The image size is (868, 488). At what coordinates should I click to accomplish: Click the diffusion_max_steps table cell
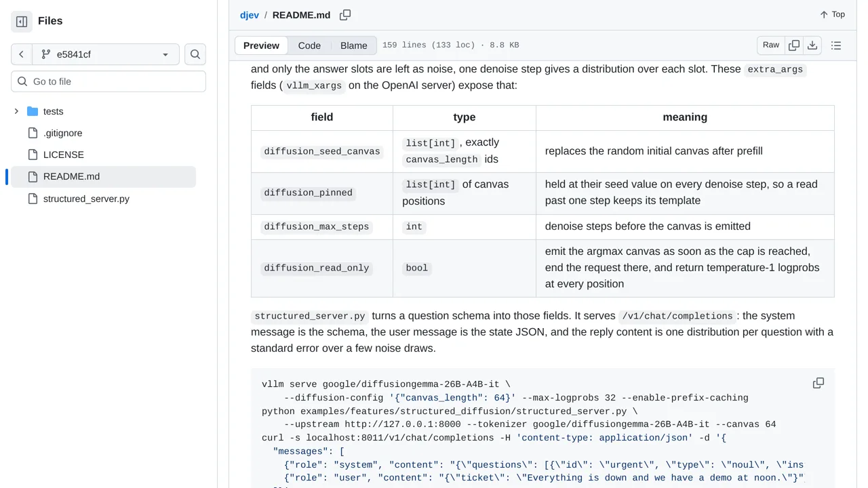point(322,226)
